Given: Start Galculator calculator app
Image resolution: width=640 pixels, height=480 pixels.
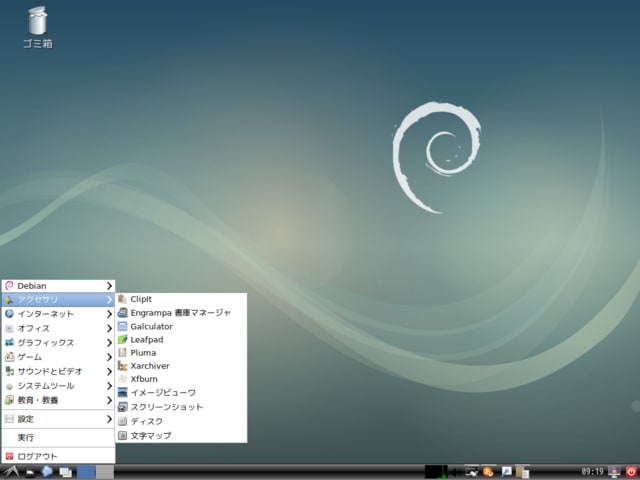Looking at the screenshot, I should pyautogui.click(x=181, y=326).
